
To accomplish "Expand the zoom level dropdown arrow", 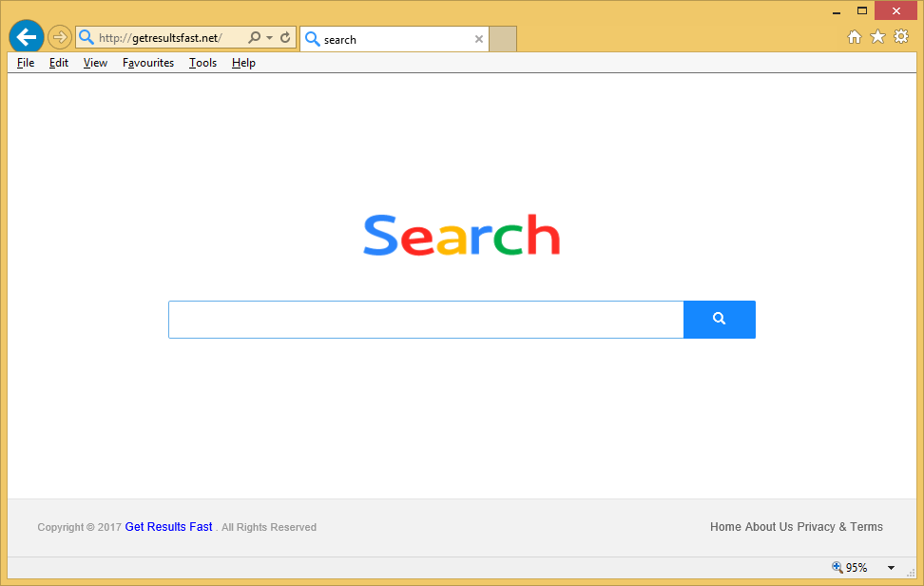I will coord(891,568).
